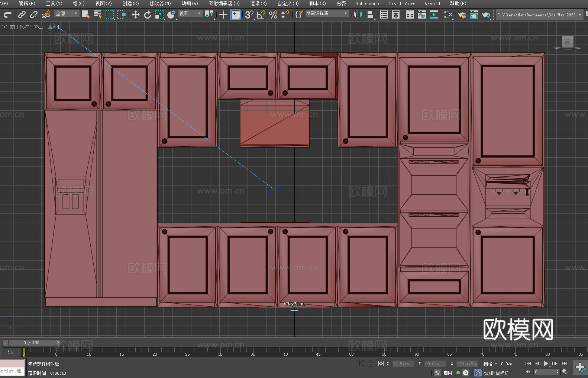The image size is (588, 378).
Task: Toggle Keyboard Shortcut Override button
Action: (235, 14)
